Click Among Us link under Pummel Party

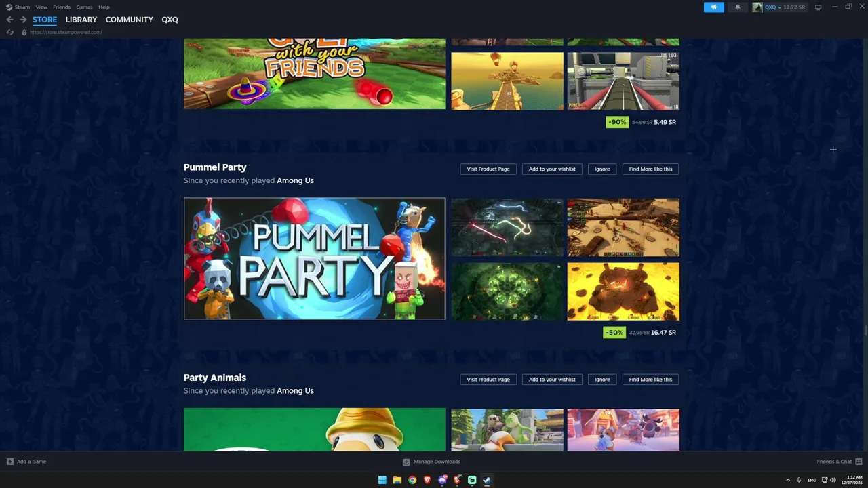295,180
